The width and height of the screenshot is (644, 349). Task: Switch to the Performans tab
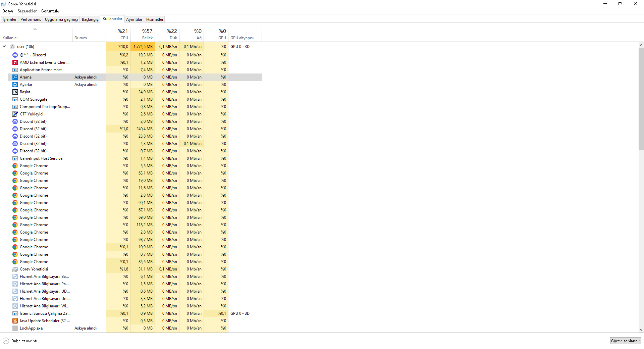tap(31, 19)
